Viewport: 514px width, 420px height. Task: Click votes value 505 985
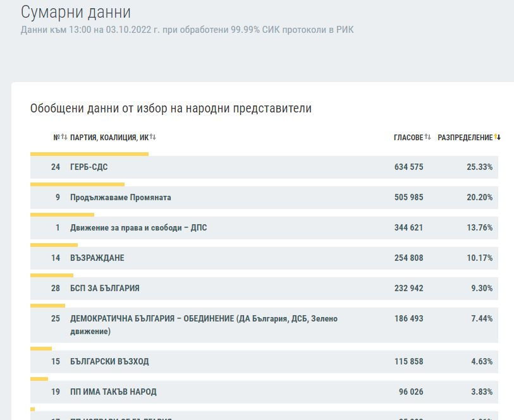(409, 198)
